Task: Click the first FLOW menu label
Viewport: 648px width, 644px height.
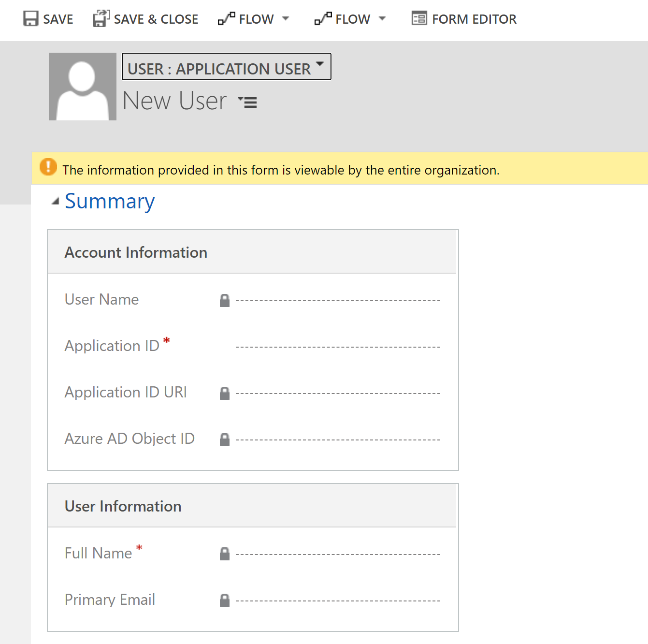Action: click(257, 19)
